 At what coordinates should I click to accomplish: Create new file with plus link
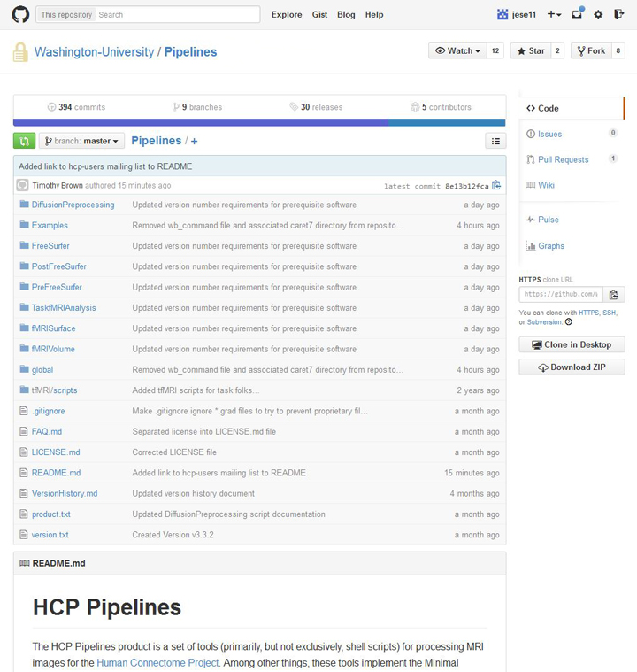pos(194,141)
